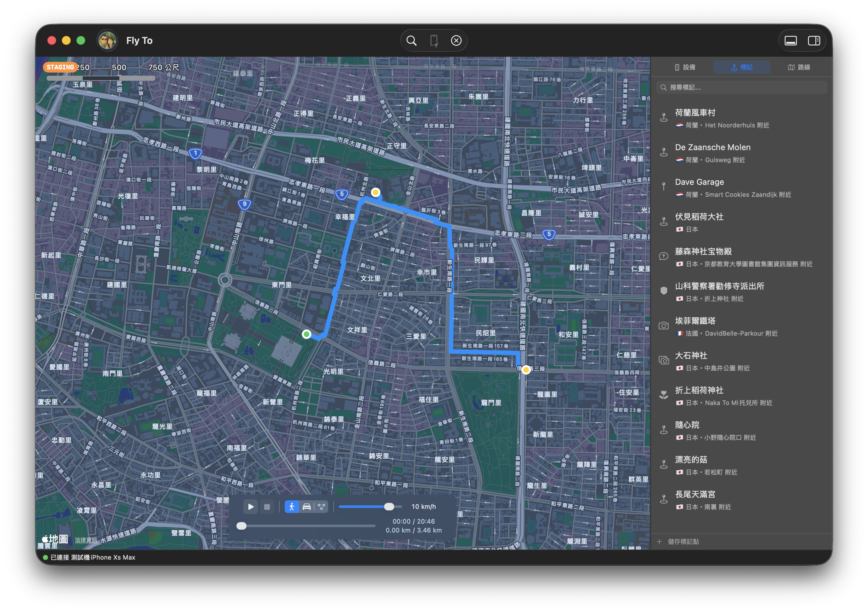The image size is (868, 612).
Task: Click the 儲存標記點 add button
Action: (x=678, y=542)
